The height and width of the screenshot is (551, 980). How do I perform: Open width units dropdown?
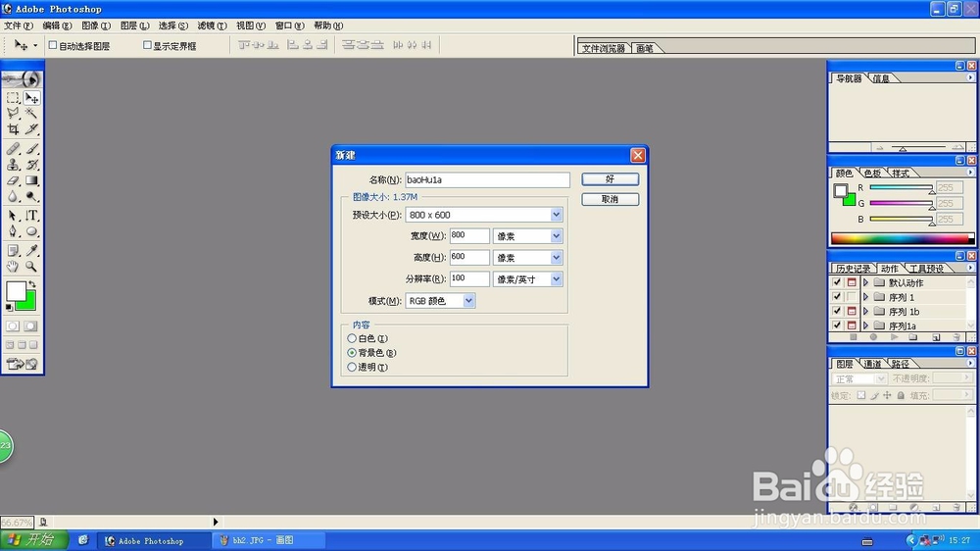(x=556, y=236)
